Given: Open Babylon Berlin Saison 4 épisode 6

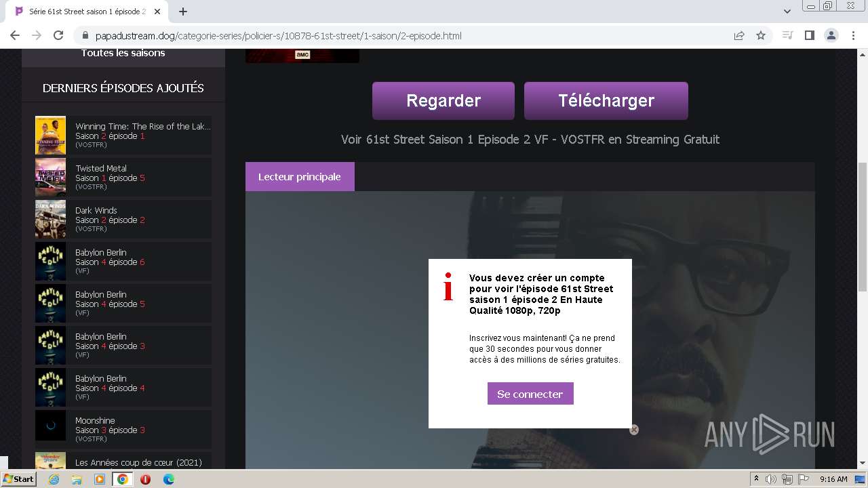Looking at the screenshot, I should point(110,262).
